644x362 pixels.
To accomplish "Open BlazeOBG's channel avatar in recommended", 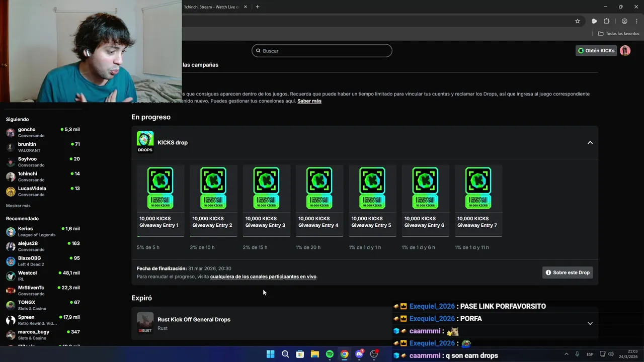I will pyautogui.click(x=11, y=261).
